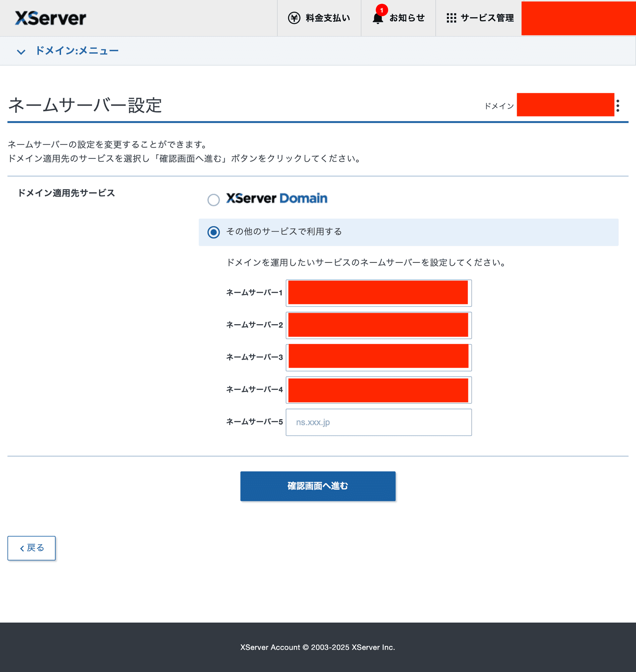Open お知らせ menu item

coord(398,18)
